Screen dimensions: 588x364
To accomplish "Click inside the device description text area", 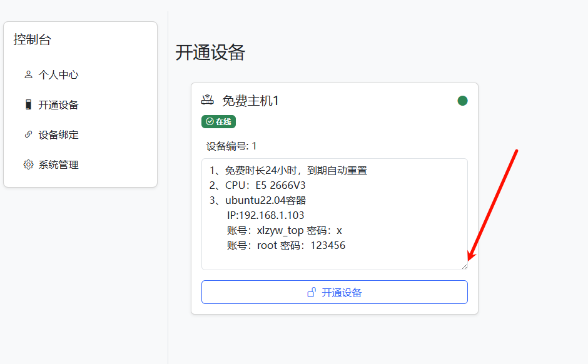I will click(x=335, y=214).
